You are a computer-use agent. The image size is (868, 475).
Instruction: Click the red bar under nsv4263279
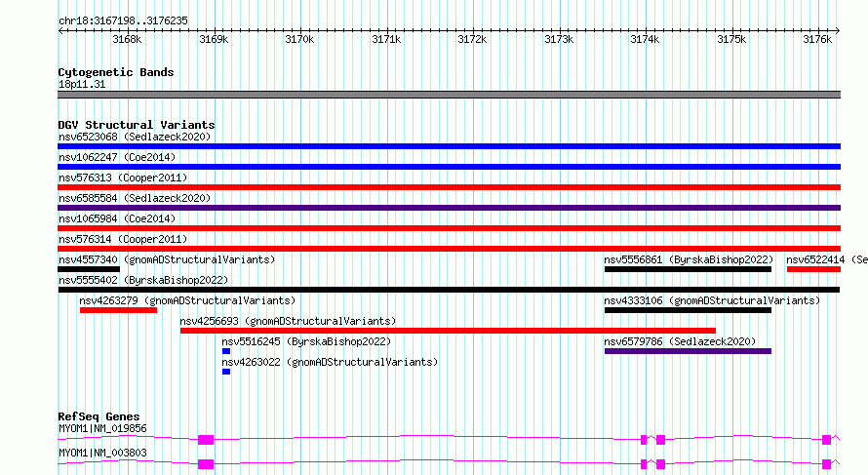(x=118, y=310)
